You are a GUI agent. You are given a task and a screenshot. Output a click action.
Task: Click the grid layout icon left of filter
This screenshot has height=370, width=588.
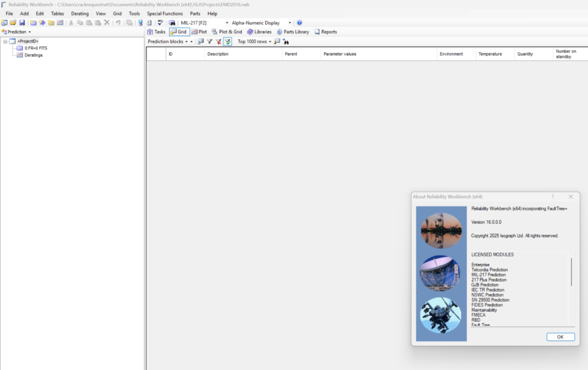pyautogui.click(x=200, y=41)
